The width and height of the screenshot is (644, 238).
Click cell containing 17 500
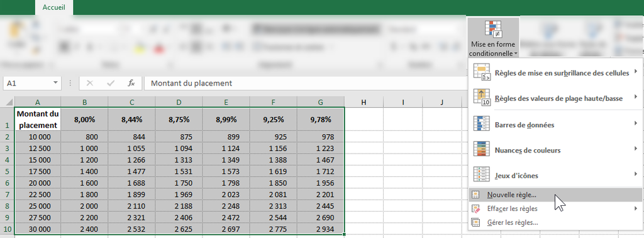pos(38,171)
